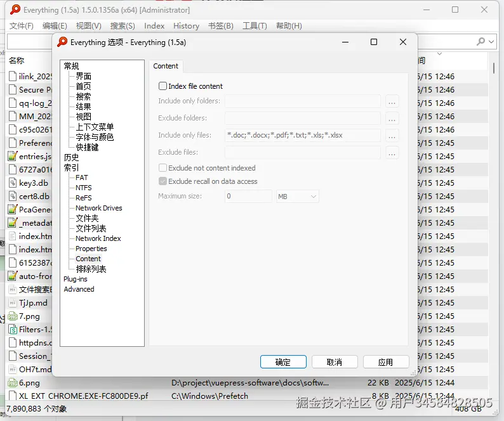Click the file icon of cert8.db
Image resolution: width=504 pixels, height=421 pixels.
click(13, 196)
